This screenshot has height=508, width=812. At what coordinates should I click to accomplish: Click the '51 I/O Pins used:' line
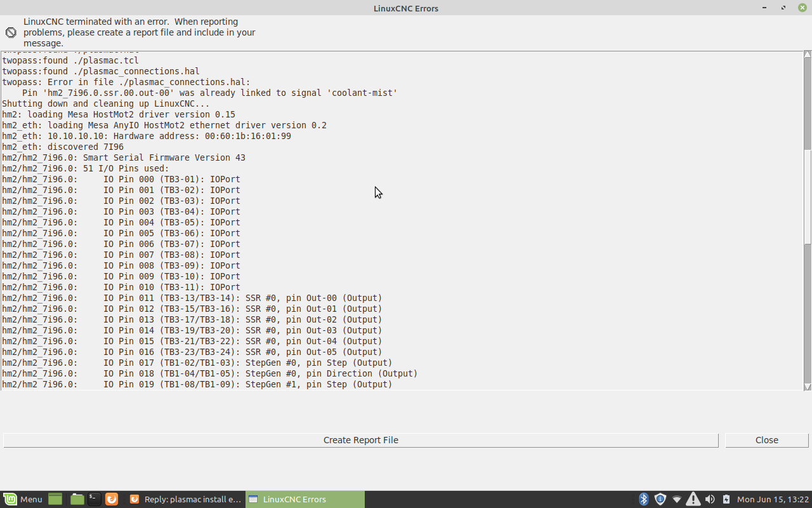click(x=86, y=168)
